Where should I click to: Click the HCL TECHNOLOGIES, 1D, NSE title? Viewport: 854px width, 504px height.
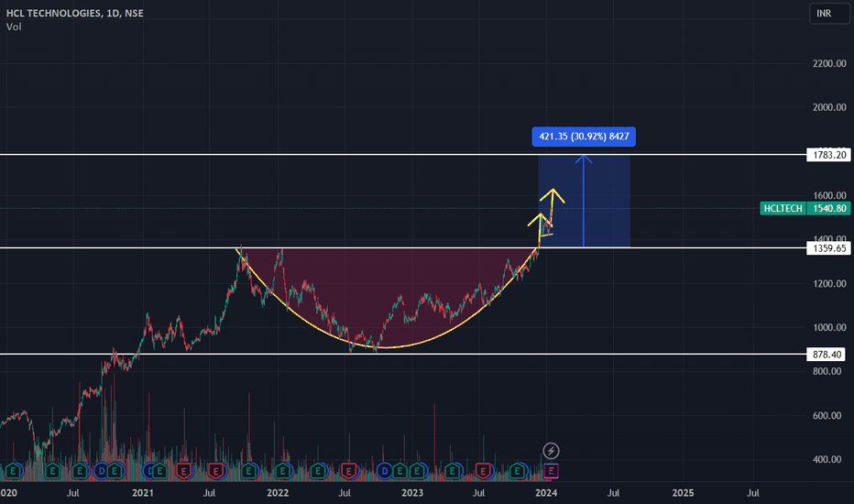click(74, 13)
